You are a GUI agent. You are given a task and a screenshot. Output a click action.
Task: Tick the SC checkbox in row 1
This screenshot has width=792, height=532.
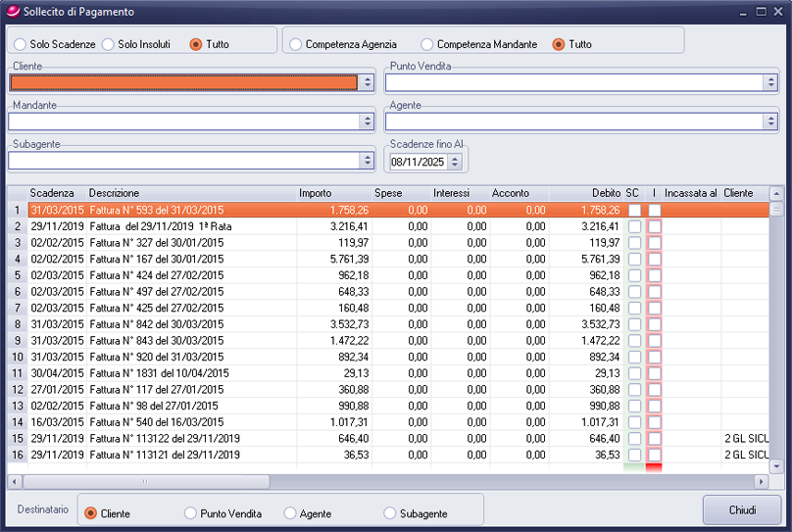coord(634,210)
